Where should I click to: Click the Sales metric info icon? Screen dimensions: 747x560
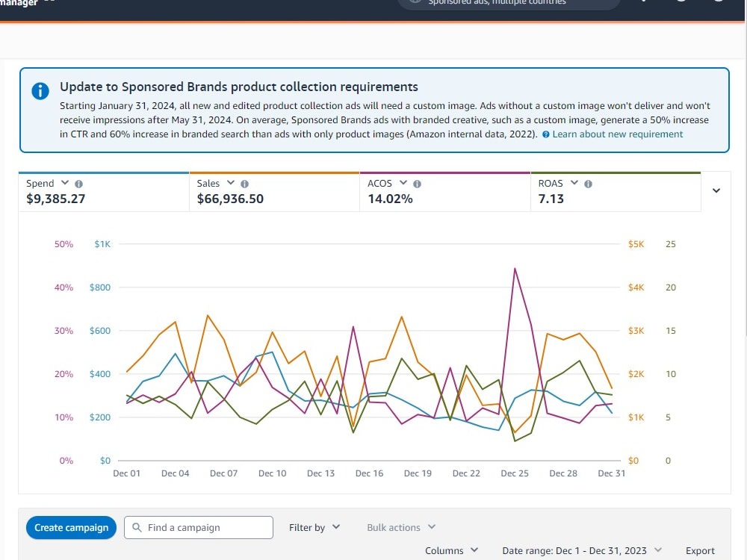point(244,184)
